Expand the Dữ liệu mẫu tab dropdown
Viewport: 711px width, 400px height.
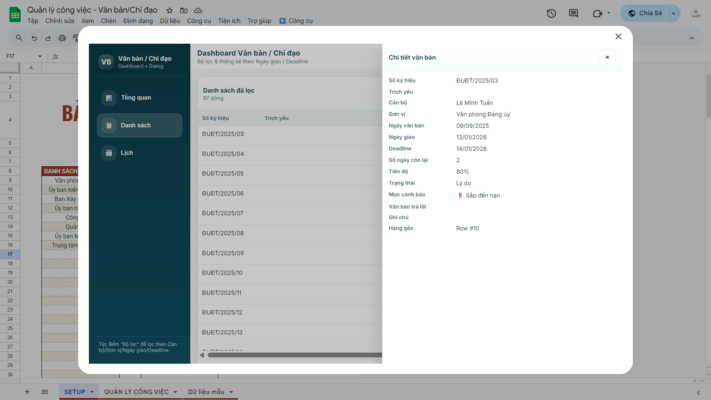(x=232, y=392)
